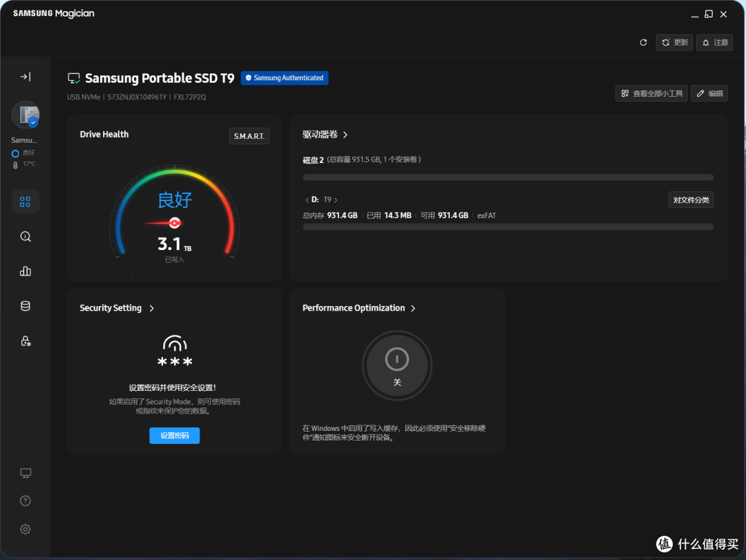Click the 可用 931.4 GB value
746x560 pixels.
pos(444,215)
